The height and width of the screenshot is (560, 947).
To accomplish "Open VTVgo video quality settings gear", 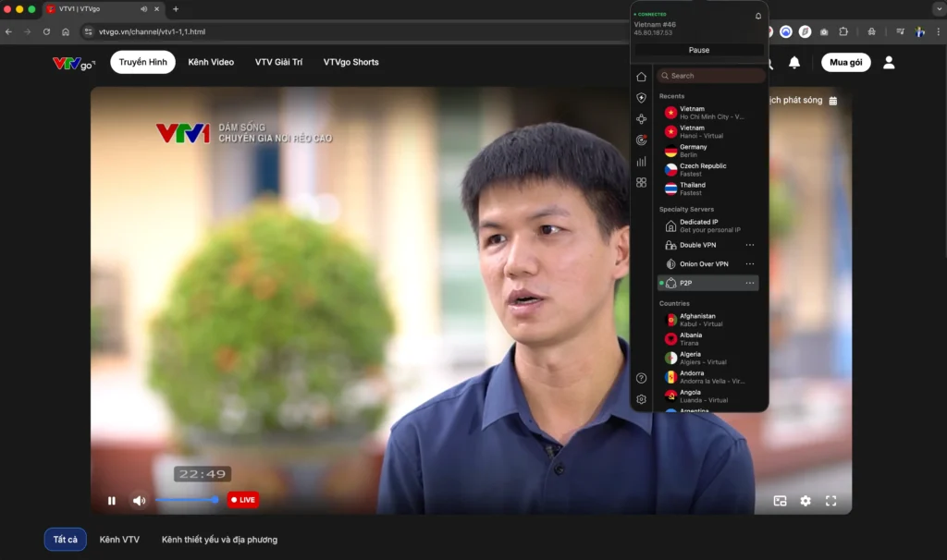I will [x=806, y=500].
